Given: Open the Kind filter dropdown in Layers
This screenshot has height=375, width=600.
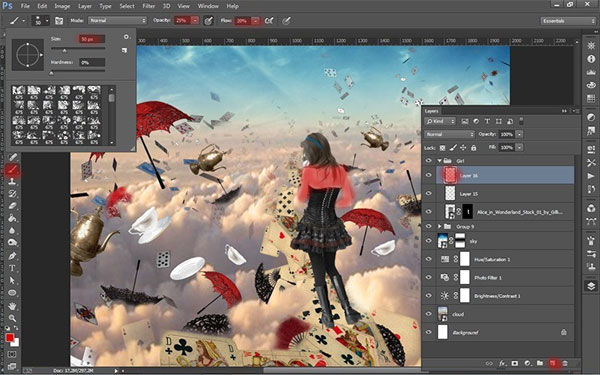Looking at the screenshot, I should [440, 121].
